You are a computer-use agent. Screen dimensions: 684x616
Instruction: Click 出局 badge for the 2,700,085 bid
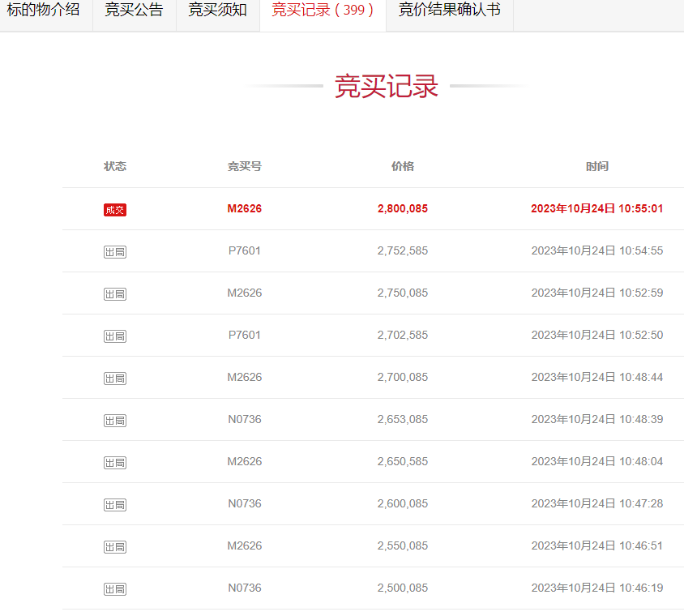click(115, 379)
